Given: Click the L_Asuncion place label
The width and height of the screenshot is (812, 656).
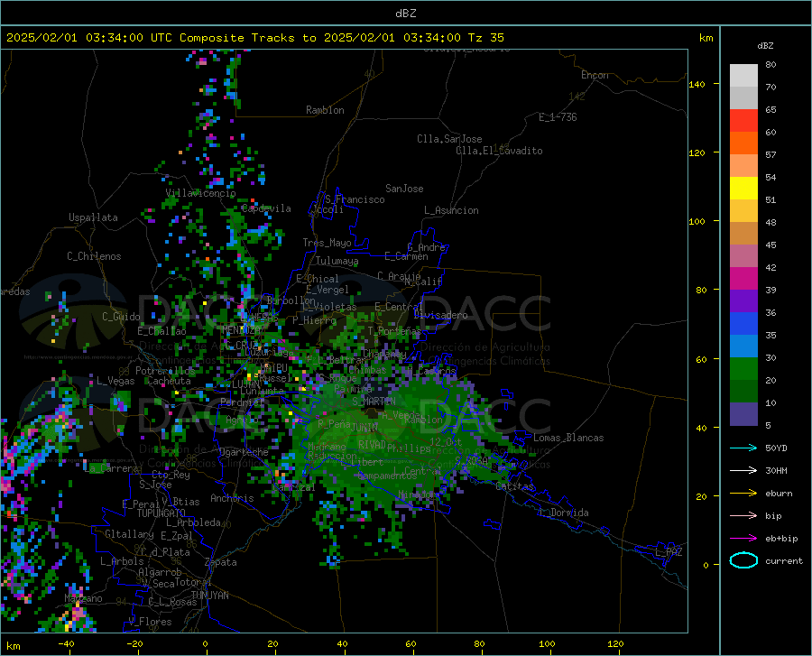Looking at the screenshot, I should tap(451, 210).
